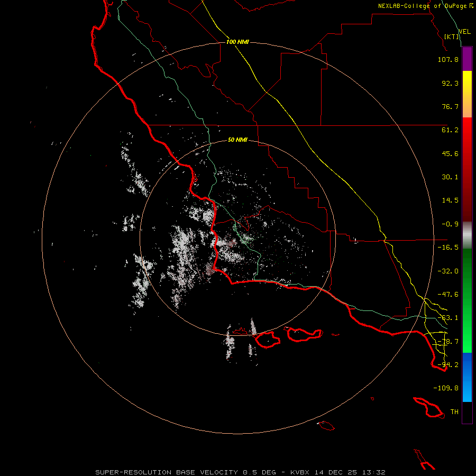Click the Super-Resolution Base Velocity caption
The image size is (476, 476).
click(240, 472)
